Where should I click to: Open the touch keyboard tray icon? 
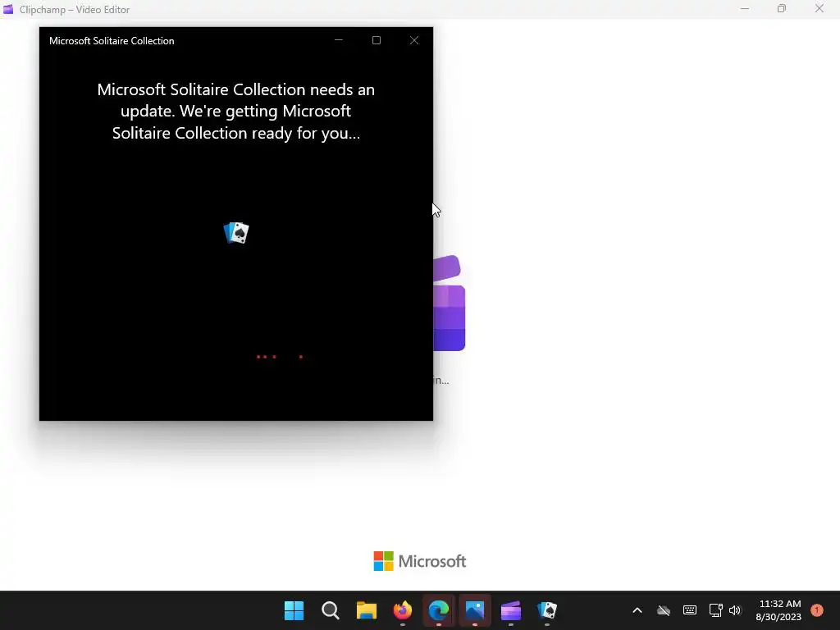click(x=689, y=610)
